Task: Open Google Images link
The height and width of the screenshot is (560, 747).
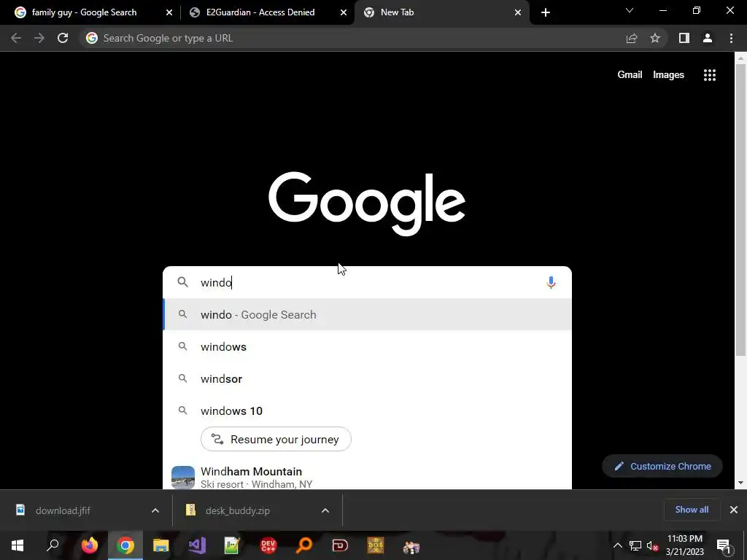Action: [x=668, y=75]
